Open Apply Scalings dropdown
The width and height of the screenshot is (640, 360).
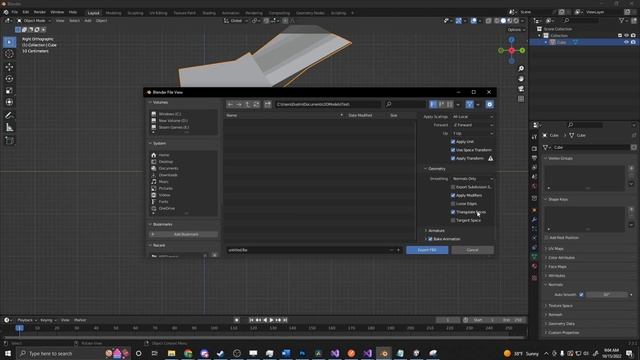tap(472, 117)
